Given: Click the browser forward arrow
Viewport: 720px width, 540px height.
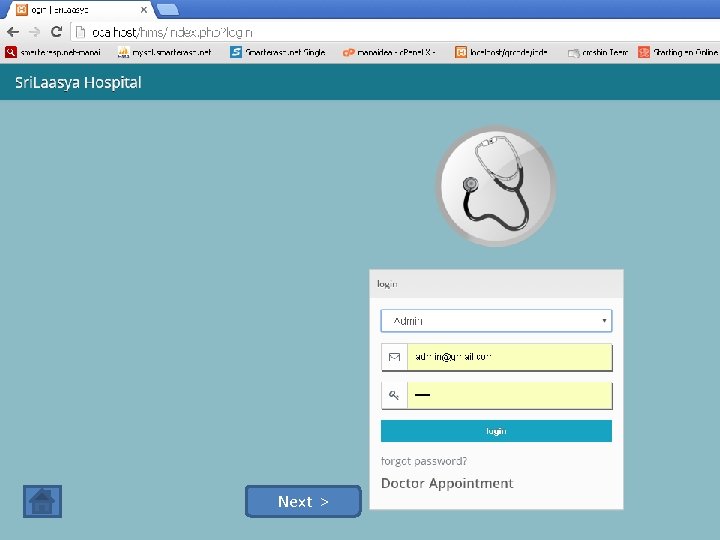Looking at the screenshot, I should (x=34, y=32).
